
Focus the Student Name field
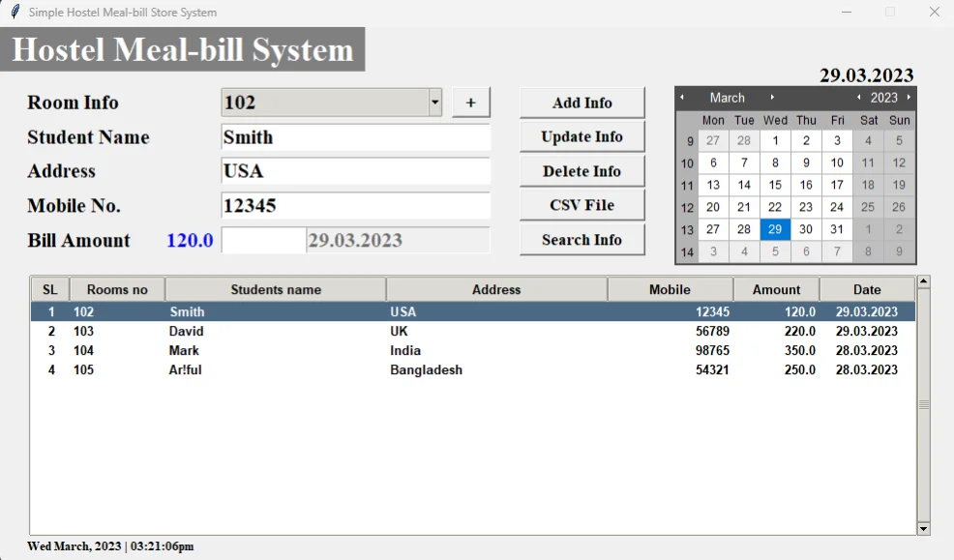point(356,137)
